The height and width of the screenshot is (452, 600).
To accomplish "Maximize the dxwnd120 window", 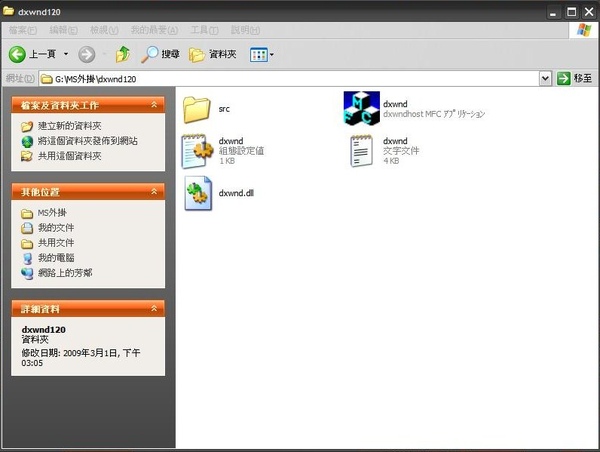I will pos(571,12).
